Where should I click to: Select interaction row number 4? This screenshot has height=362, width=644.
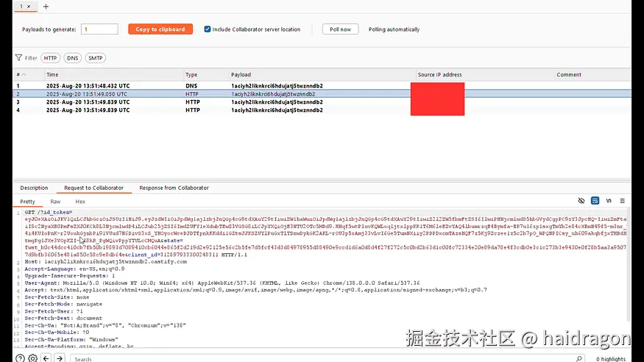(322, 110)
